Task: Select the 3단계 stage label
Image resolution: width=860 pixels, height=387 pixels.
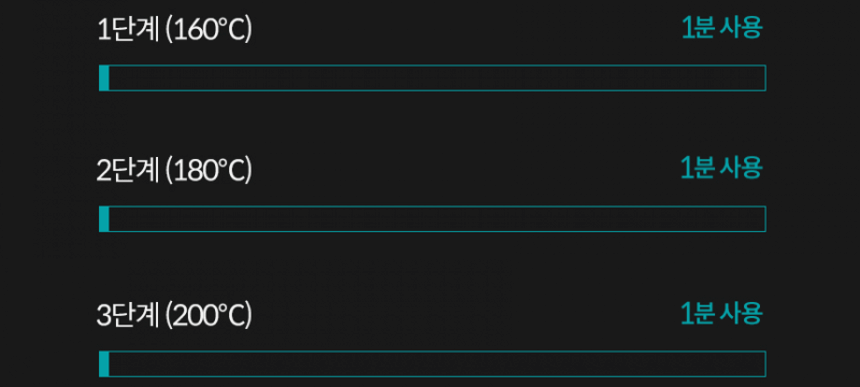Action: 128,316
